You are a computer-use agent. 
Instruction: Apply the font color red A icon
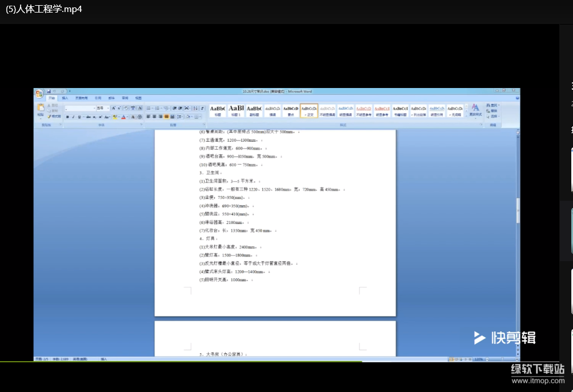click(x=123, y=117)
